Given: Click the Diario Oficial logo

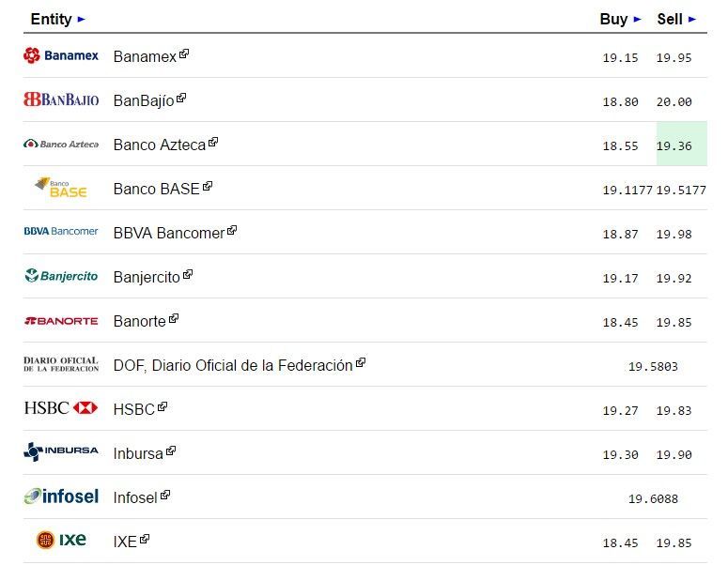Looking at the screenshot, I should (x=61, y=364).
